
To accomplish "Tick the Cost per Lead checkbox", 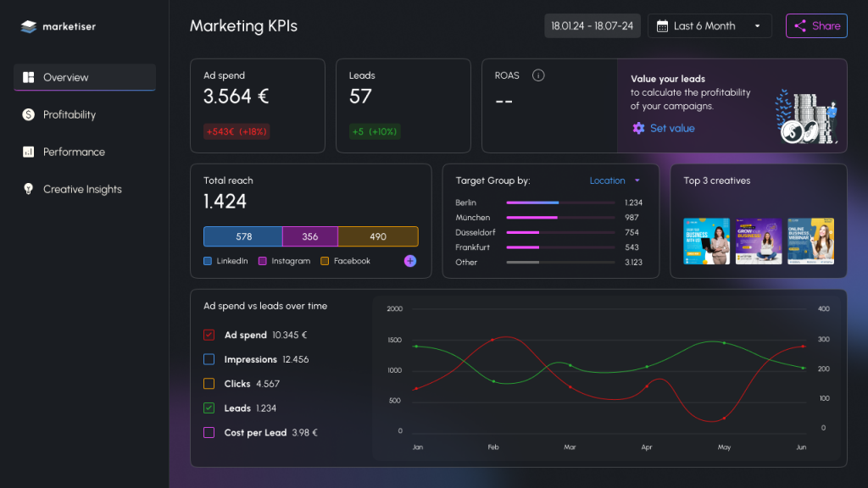I will click(209, 433).
